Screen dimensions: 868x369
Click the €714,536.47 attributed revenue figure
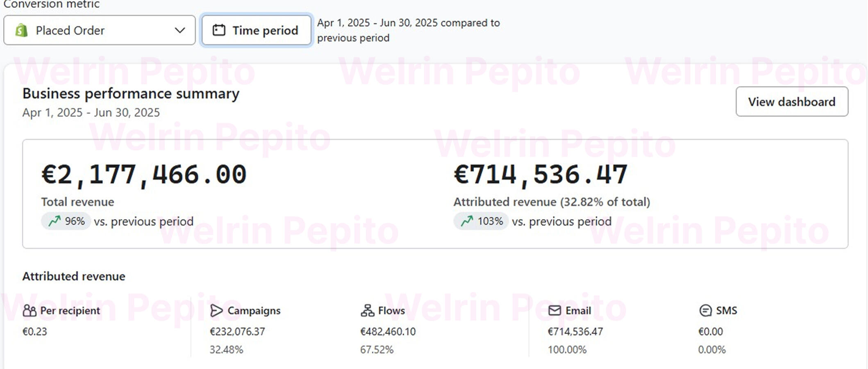[541, 175]
